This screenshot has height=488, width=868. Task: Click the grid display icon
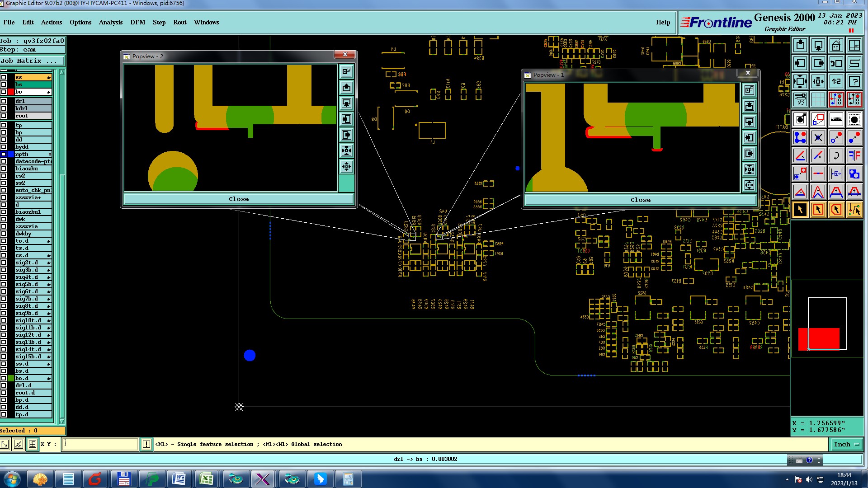(x=818, y=99)
